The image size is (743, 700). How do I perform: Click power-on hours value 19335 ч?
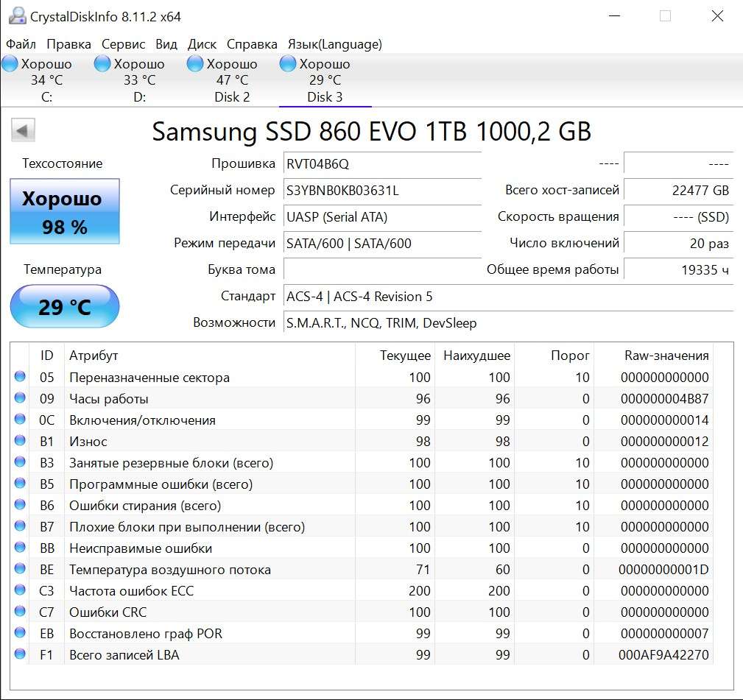pos(678,270)
